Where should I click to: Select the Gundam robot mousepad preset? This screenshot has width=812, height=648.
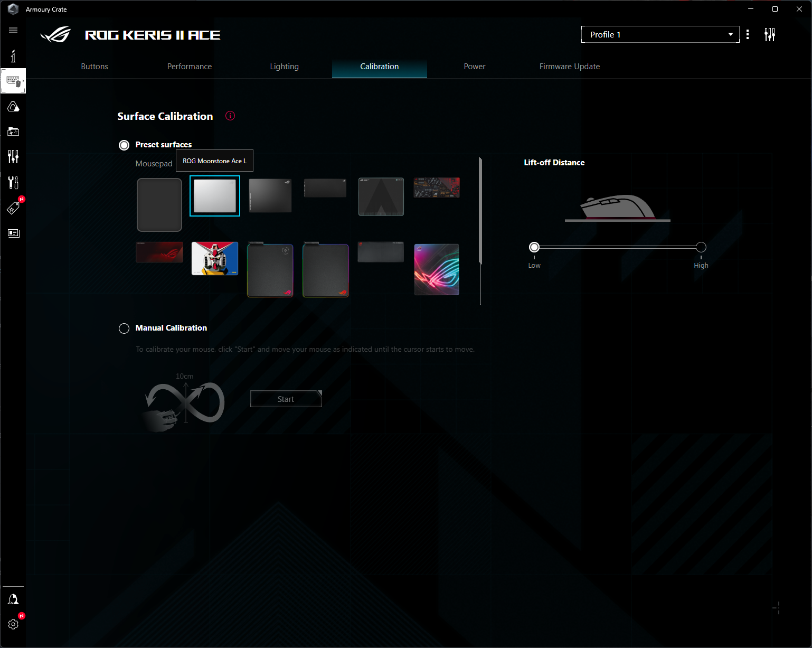(x=215, y=259)
